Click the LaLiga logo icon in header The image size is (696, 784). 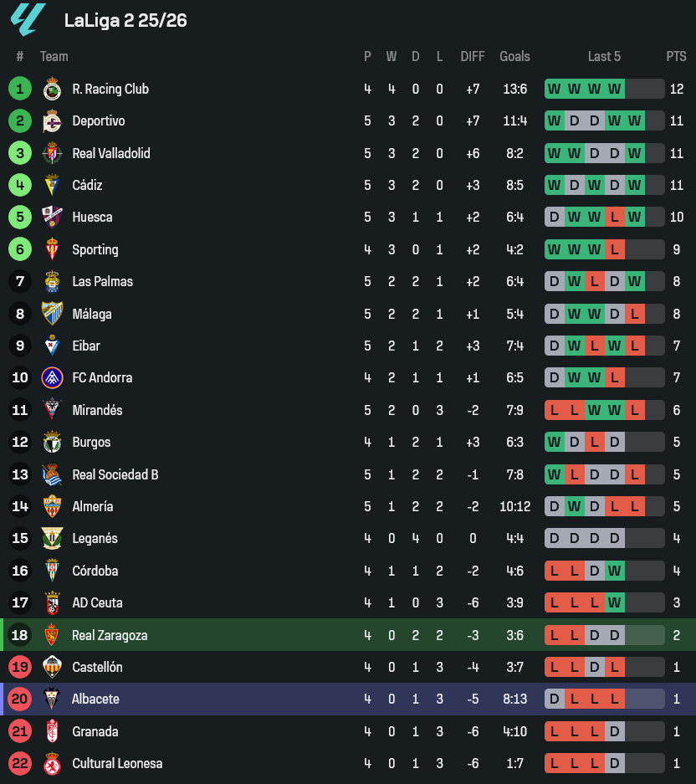click(x=28, y=20)
